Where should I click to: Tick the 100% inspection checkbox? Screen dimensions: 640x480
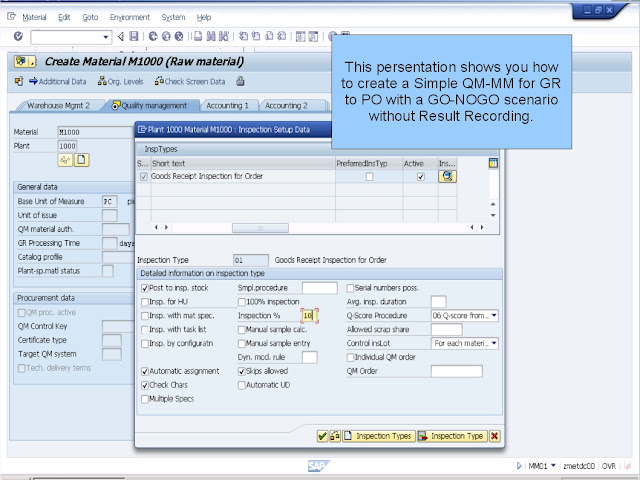point(242,302)
